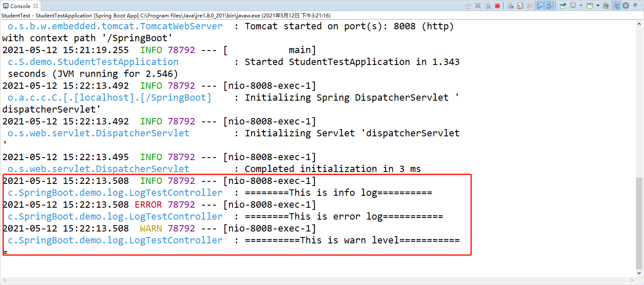Open the Open Console dropdown arrow
Image resolution: width=644 pixels, height=285 pixels.
(x=597, y=5)
